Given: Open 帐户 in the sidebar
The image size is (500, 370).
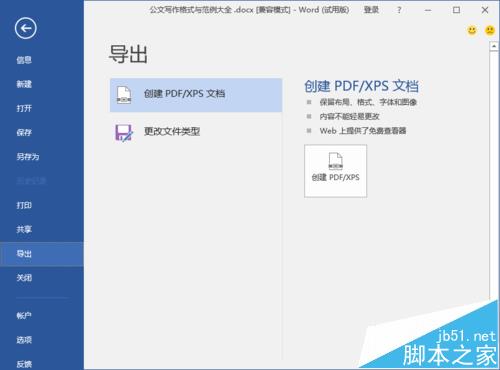Looking at the screenshot, I should (x=24, y=315).
